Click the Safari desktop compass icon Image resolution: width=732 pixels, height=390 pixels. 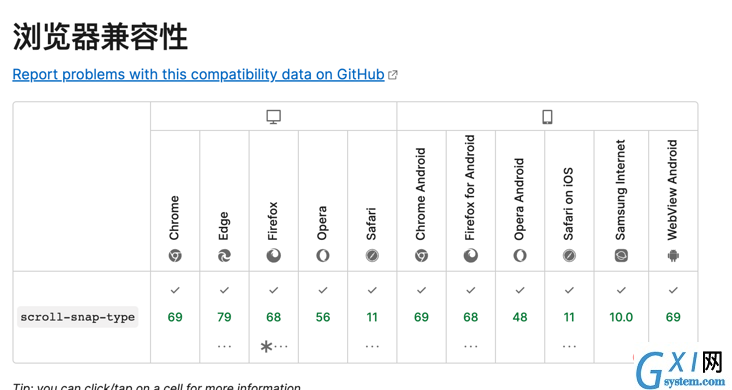coord(372,255)
